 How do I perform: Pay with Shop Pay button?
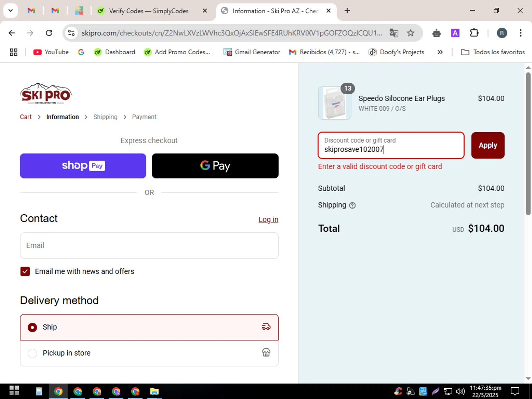coord(83,166)
